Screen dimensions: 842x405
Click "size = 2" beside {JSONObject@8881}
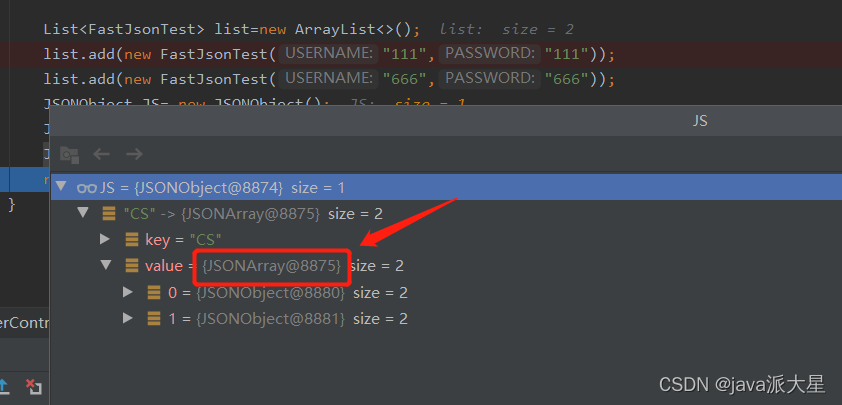point(380,319)
